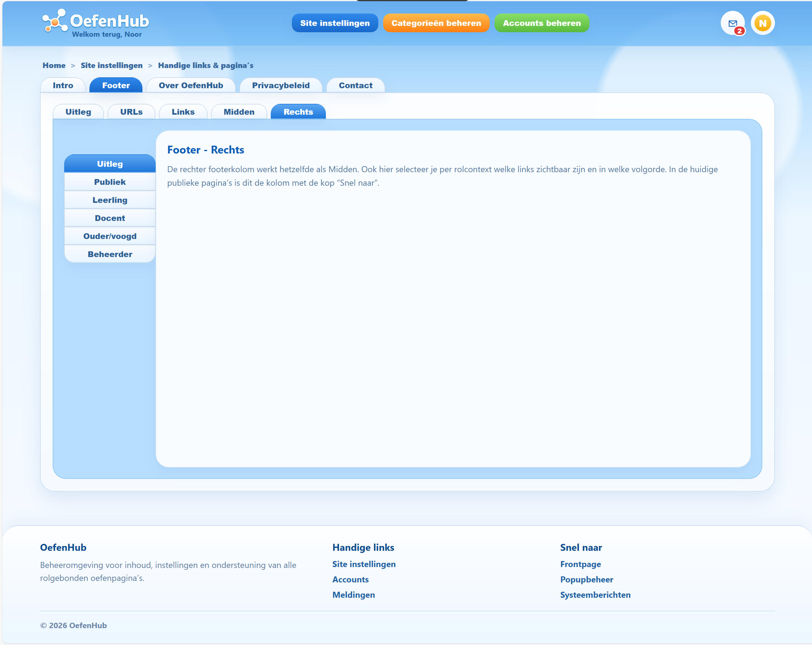The height and width of the screenshot is (645, 812).
Task: Select the Footer tab
Action: [116, 85]
